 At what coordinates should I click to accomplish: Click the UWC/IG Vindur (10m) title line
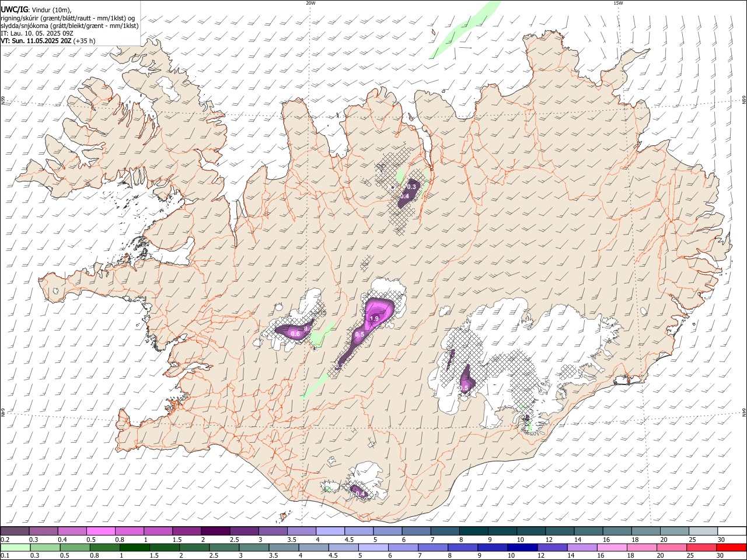click(x=36, y=10)
